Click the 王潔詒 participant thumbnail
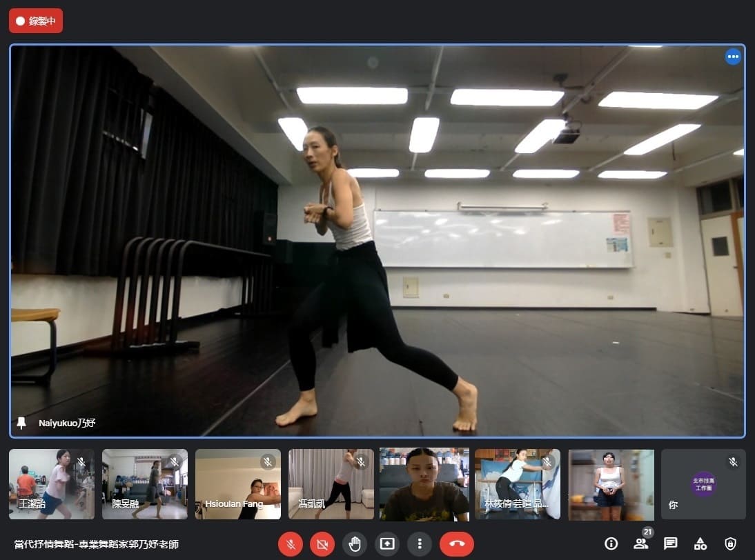The width and height of the screenshot is (755, 560). [x=52, y=484]
